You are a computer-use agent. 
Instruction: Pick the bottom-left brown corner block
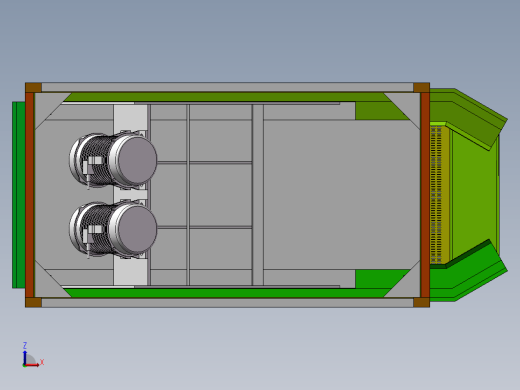[x=33, y=302]
